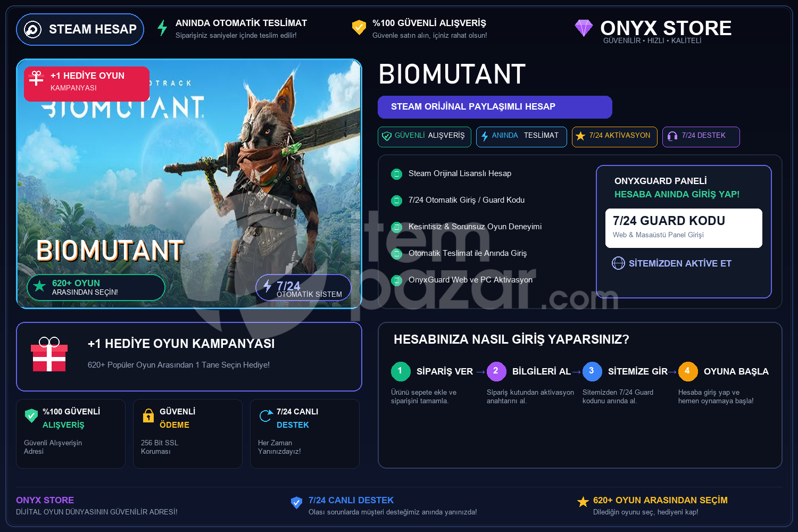Viewport: 798px width, 532px height.
Task: Click ONYXGUARD PANELİ heading
Action: (x=661, y=181)
